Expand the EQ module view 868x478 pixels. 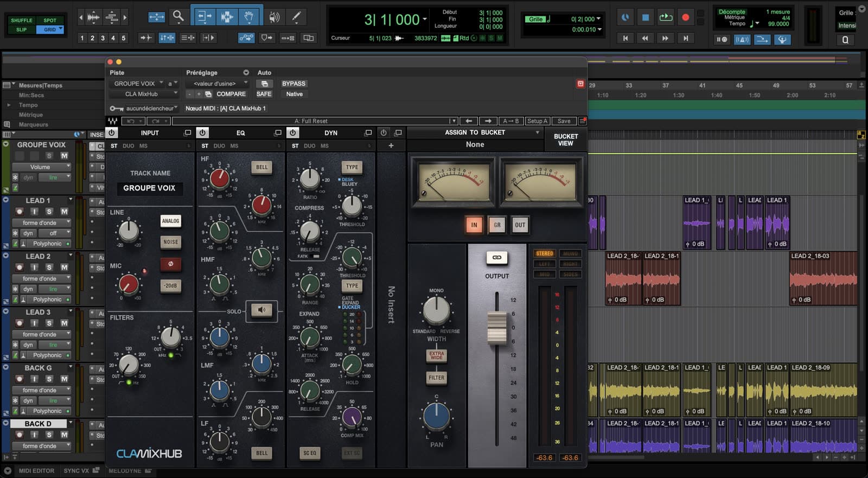click(278, 133)
